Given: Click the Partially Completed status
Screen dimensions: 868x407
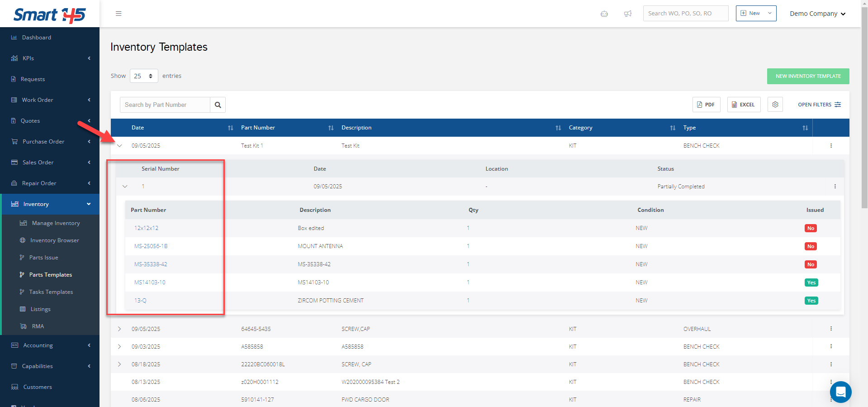Looking at the screenshot, I should coord(681,187).
